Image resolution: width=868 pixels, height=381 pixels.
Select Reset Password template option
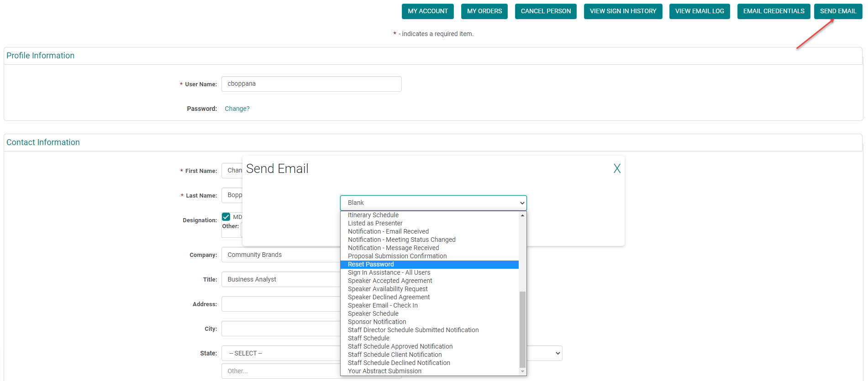371,265
